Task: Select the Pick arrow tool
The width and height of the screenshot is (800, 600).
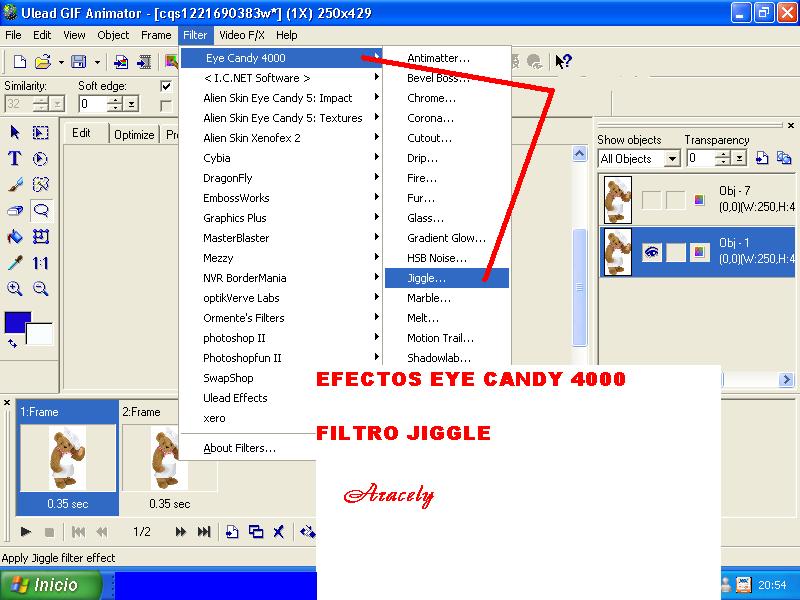Action: [x=15, y=133]
